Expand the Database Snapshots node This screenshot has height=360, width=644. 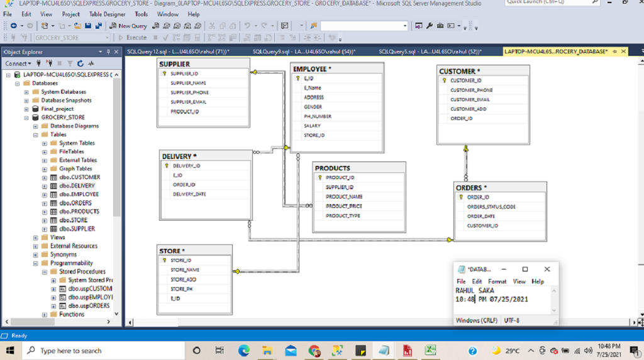tap(26, 101)
